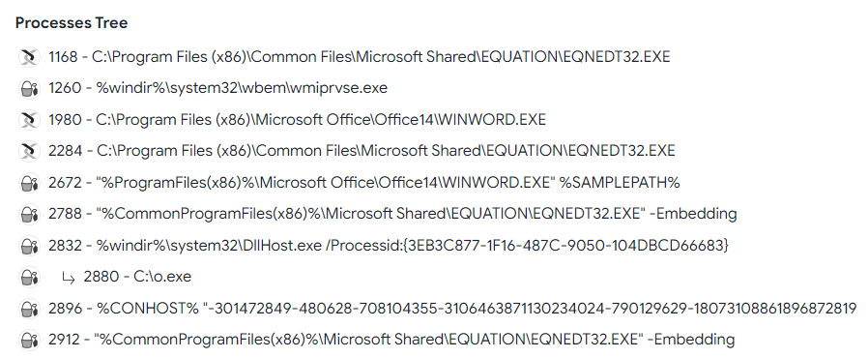Click the icon beside process 1980 WINWORD.EXE
The width and height of the screenshot is (868, 358).
click(28, 120)
